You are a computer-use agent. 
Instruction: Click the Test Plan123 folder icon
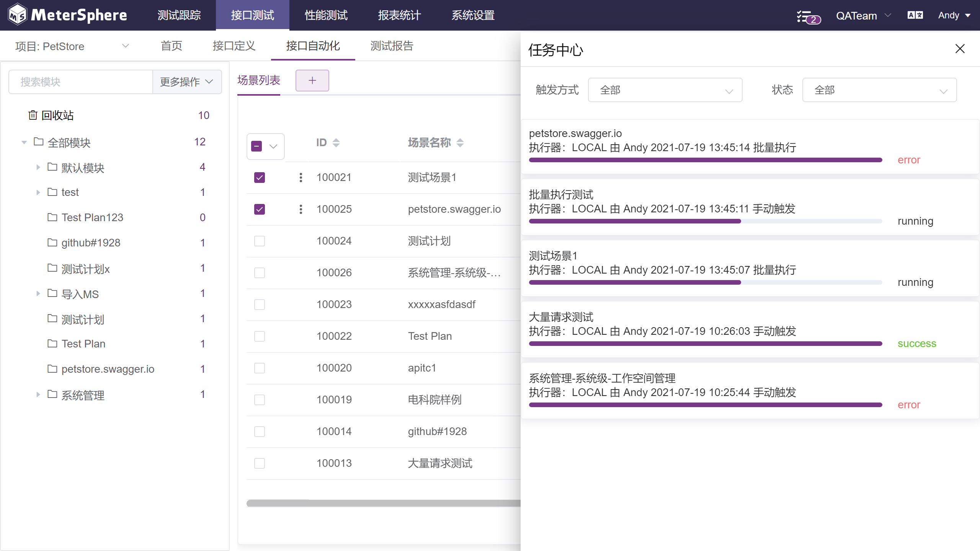pos(52,217)
